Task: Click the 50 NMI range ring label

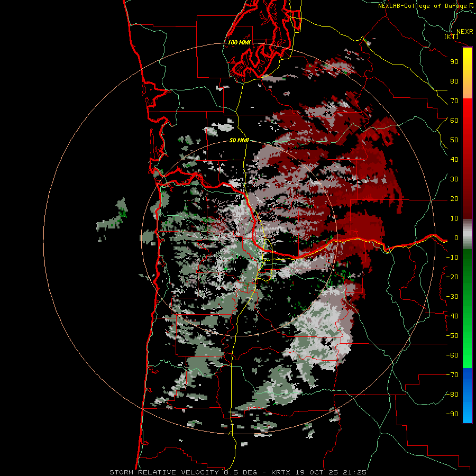Action: (x=239, y=140)
